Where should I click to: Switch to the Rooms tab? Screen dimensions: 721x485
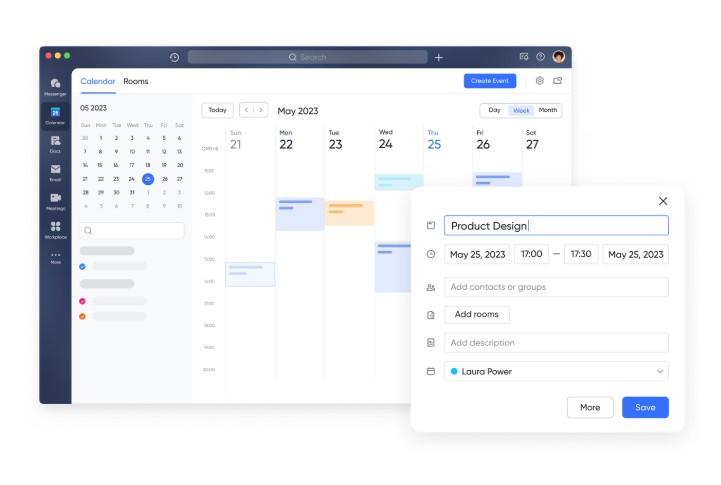[x=136, y=81]
